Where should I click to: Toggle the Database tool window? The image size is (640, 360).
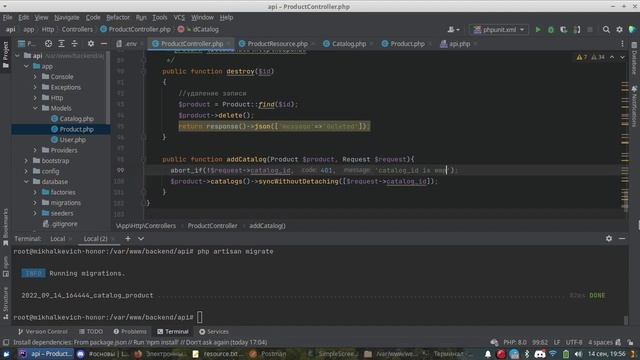[634, 58]
